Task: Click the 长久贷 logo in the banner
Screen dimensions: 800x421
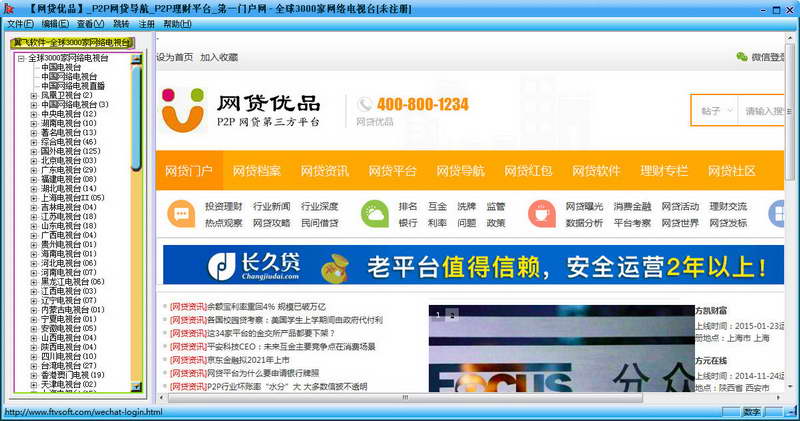Action: click(254, 265)
